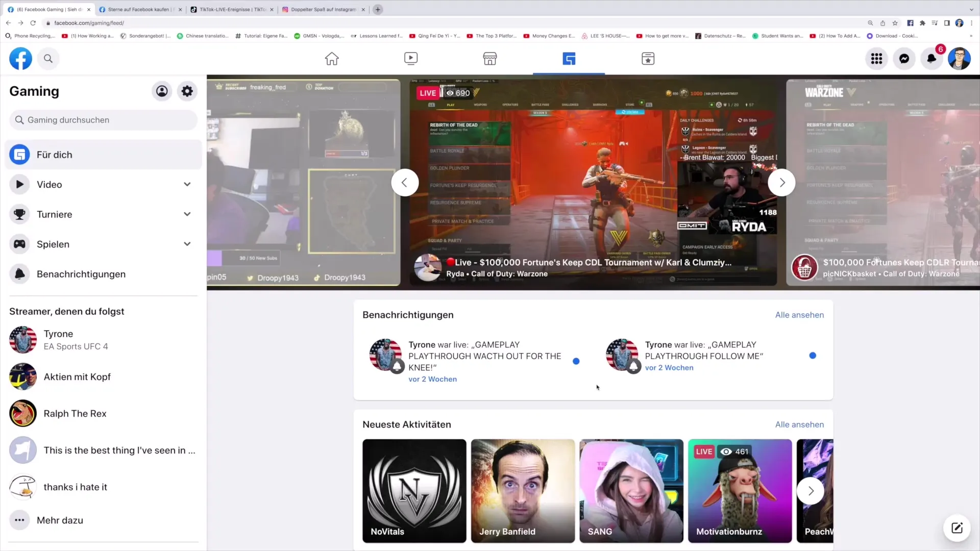Viewport: 980px width, 551px height.
Task: Switch to 'Doppelter Spaß auf Instagram' tab
Action: point(323,9)
